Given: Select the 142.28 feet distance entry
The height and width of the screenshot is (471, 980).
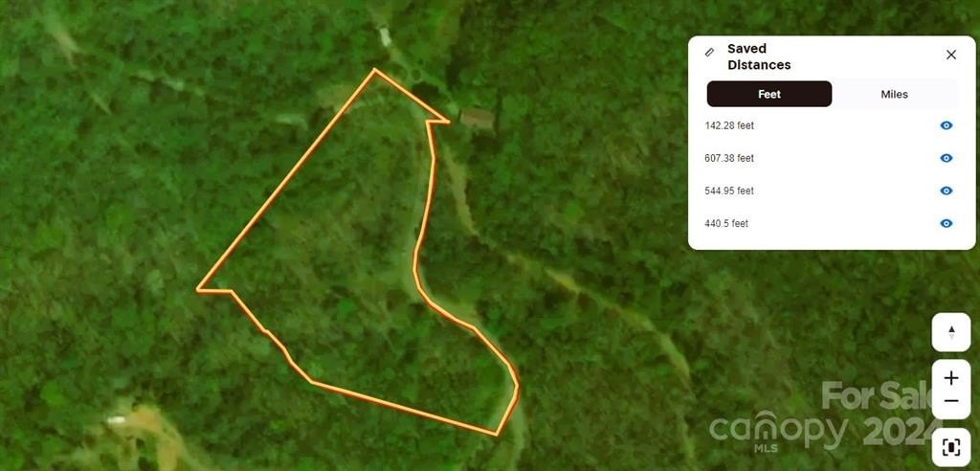Looking at the screenshot, I should (832, 125).
